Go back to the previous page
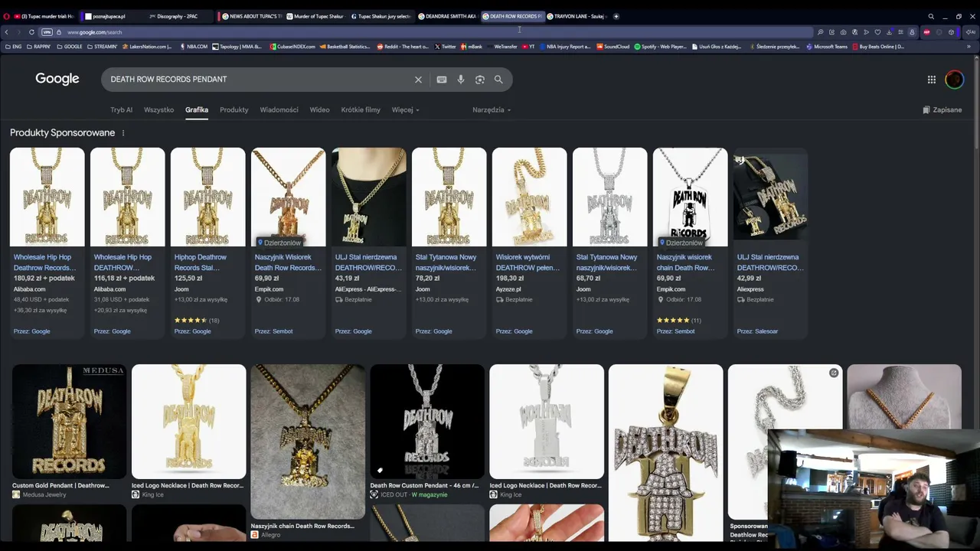The height and width of the screenshot is (551, 980). 7,32
